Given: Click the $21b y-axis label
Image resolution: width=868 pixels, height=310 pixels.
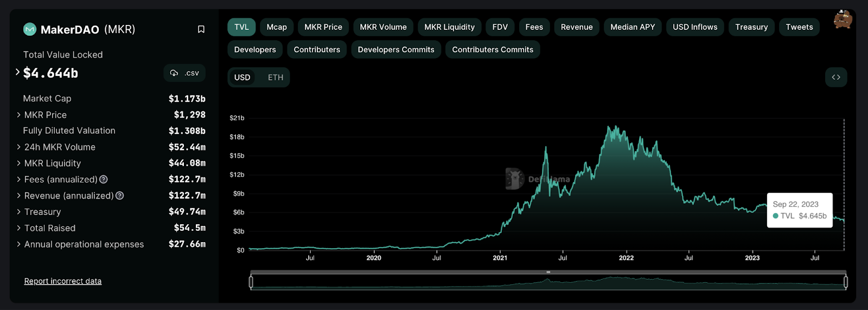Looking at the screenshot, I should pos(237,118).
